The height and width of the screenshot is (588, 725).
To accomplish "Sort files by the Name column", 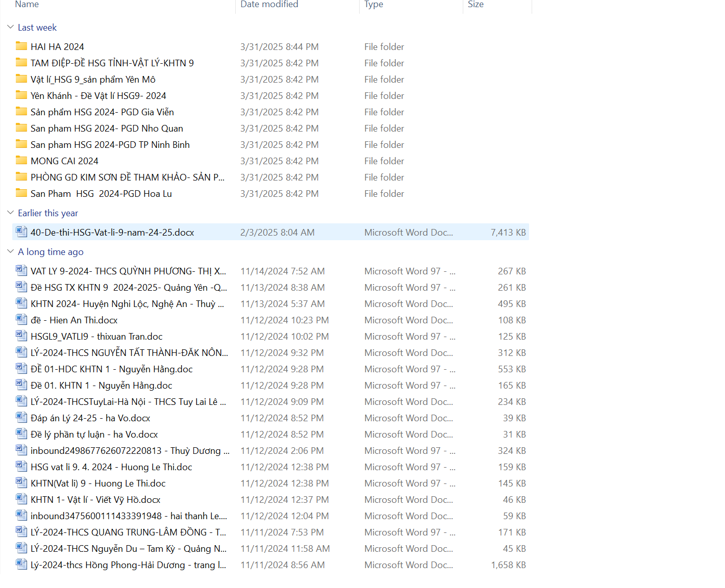I will point(27,5).
